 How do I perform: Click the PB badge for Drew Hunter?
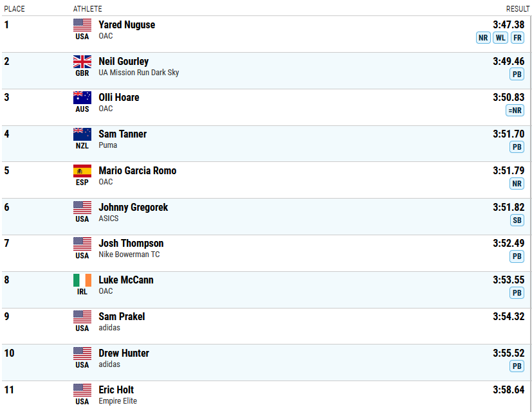(517, 366)
